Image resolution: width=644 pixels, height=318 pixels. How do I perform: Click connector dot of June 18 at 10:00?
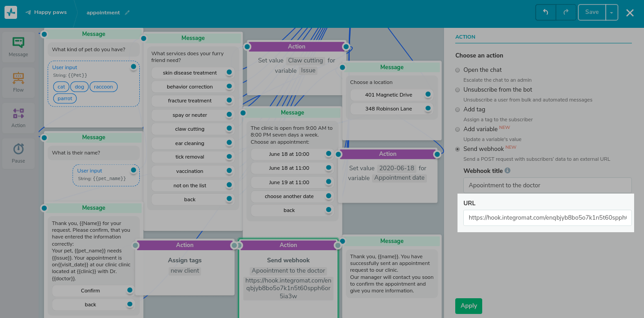[x=329, y=154]
